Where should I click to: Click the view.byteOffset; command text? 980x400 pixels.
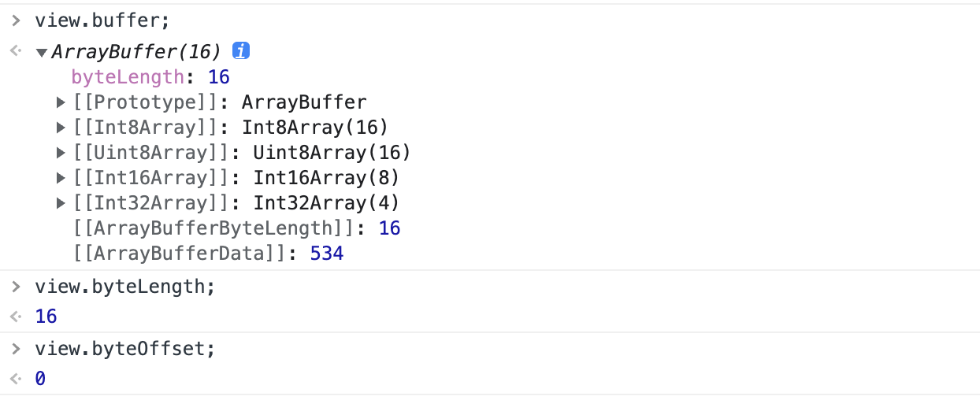125,349
